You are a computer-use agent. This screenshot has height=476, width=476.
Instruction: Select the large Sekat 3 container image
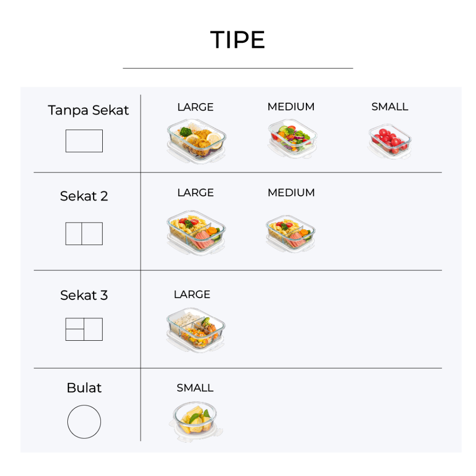point(196,329)
